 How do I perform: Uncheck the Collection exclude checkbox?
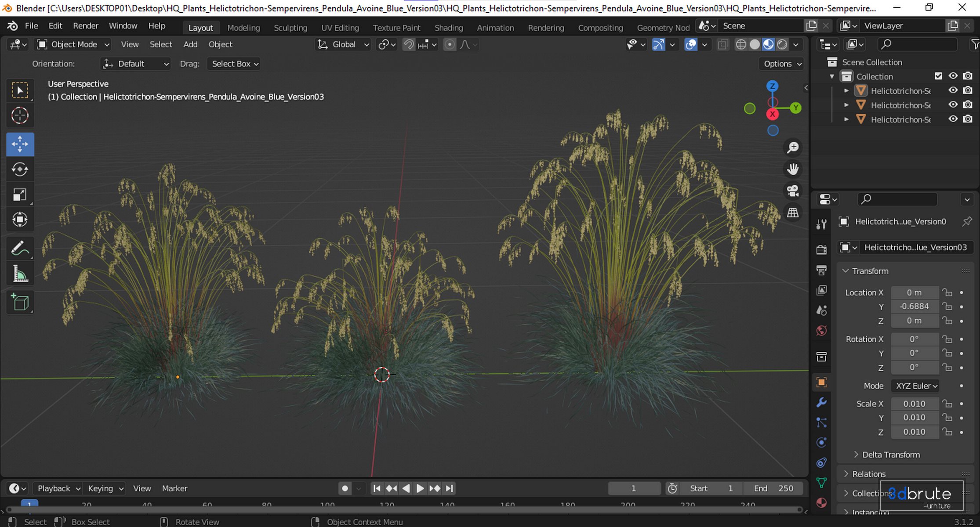click(938, 76)
